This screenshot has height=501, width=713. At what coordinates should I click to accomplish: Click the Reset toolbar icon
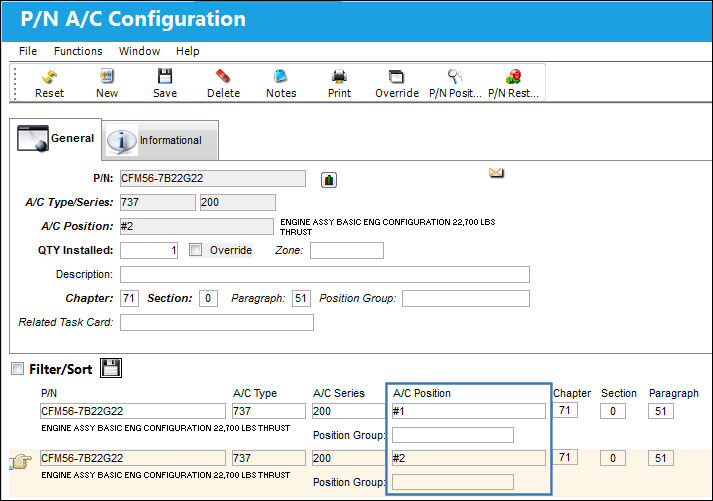pyautogui.click(x=49, y=77)
